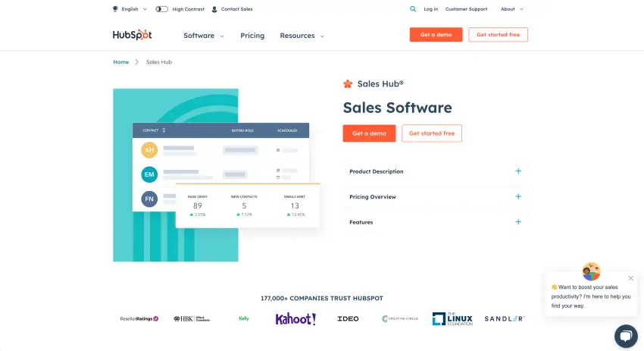Click the AH contact avatar
Viewport: 644px width, 351px height.
click(149, 150)
